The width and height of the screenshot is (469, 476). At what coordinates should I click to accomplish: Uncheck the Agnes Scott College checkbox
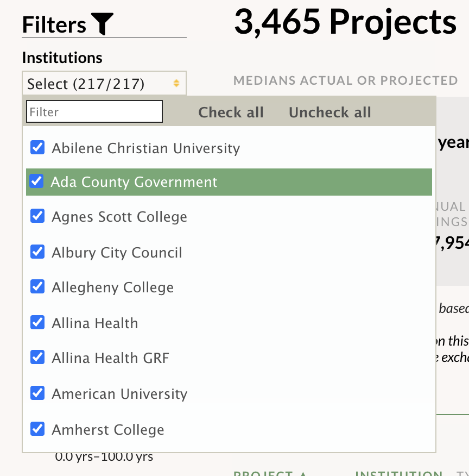[x=37, y=216]
